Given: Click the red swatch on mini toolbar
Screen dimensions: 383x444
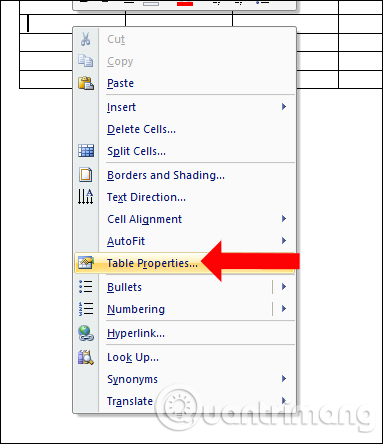Looking at the screenshot, I should (x=185, y=3).
